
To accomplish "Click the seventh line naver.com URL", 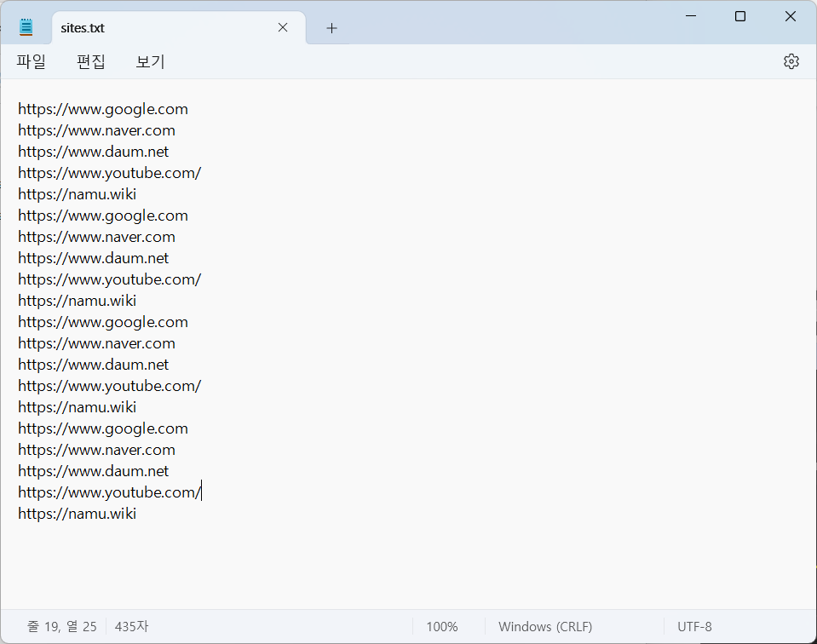I will 96,237.
